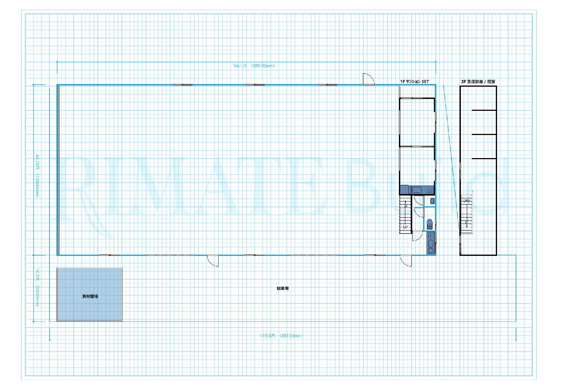561x392 pixels.
Task: Click the 94.1尺 (28520mm) width dimension label
Action: [254, 66]
